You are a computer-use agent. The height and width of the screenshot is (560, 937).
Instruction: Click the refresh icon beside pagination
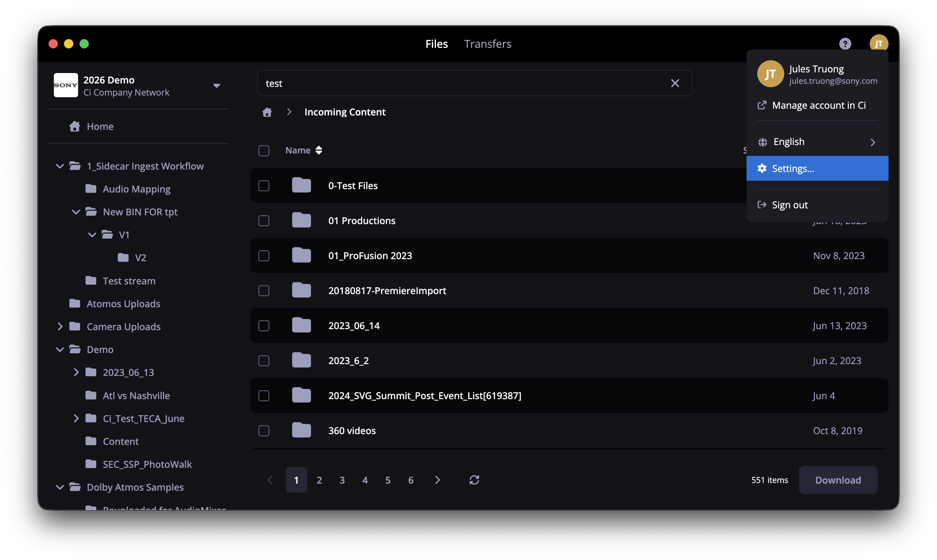(x=474, y=480)
